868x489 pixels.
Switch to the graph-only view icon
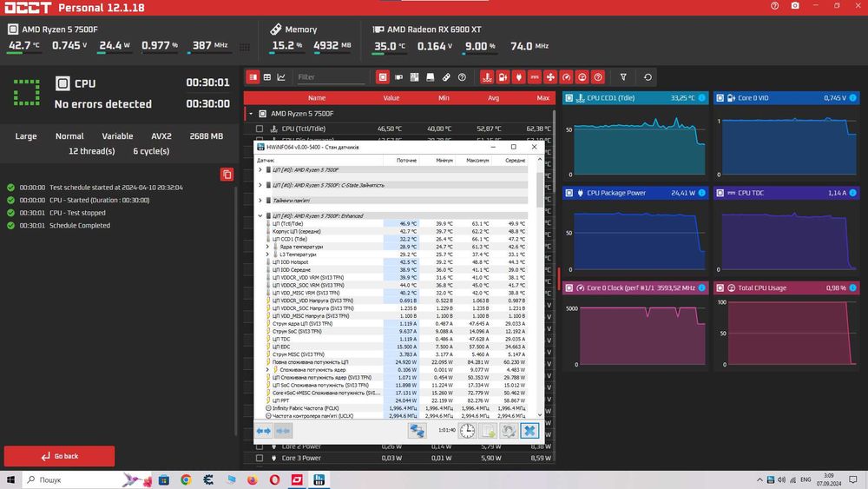tap(281, 77)
